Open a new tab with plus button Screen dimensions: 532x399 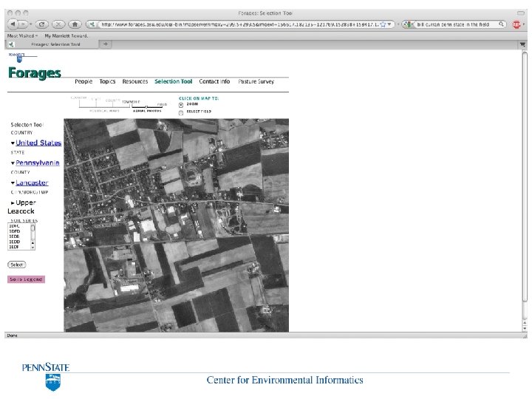(106, 44)
